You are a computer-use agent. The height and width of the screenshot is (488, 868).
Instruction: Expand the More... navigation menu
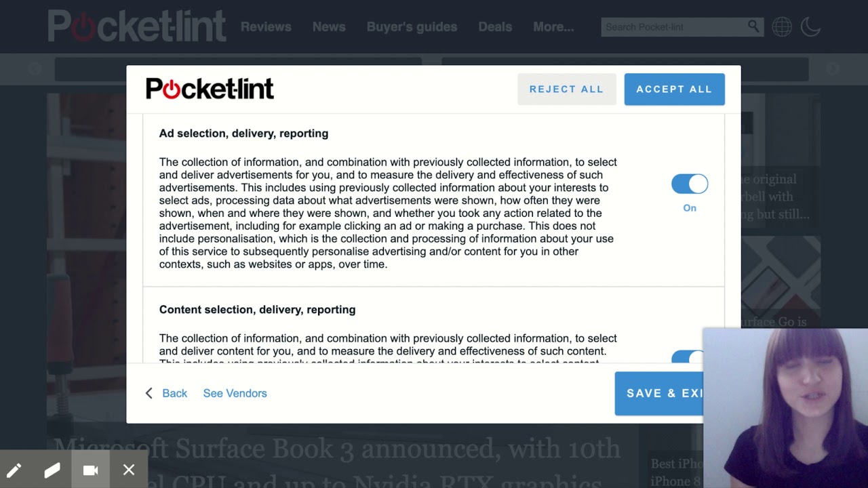pyautogui.click(x=553, y=27)
